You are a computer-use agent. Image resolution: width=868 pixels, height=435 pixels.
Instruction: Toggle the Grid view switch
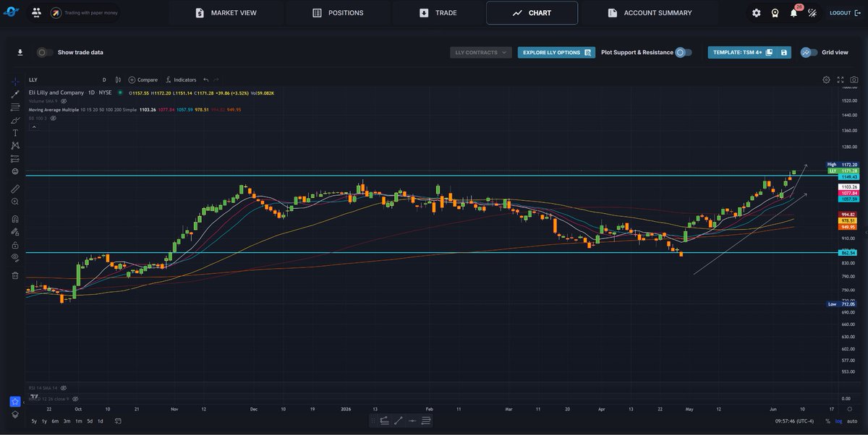pos(809,52)
